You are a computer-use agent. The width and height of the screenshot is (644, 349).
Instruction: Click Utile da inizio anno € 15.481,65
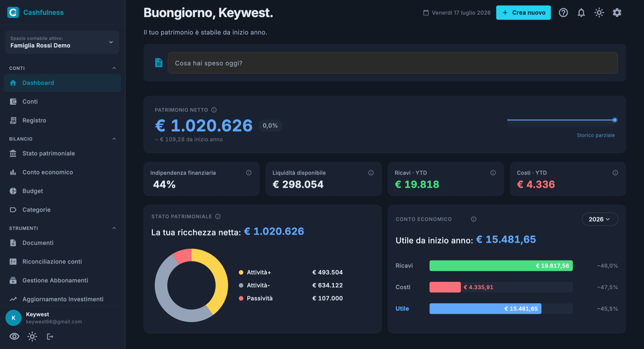[506, 240]
